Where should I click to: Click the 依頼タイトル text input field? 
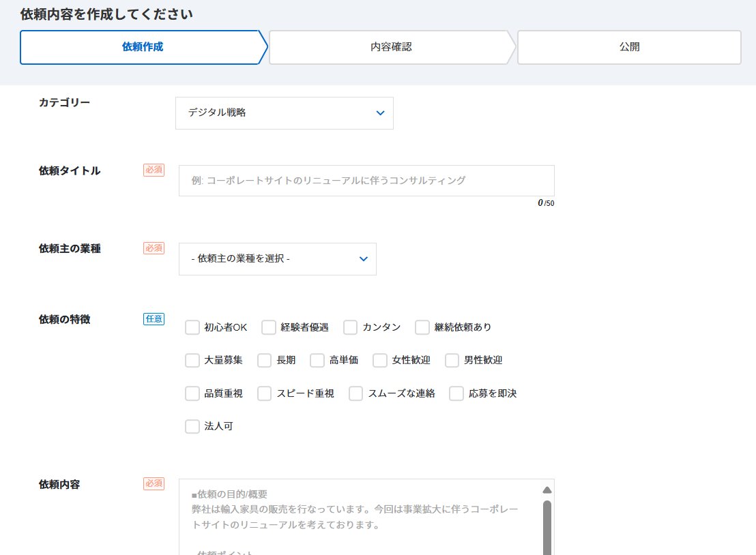[366, 181]
